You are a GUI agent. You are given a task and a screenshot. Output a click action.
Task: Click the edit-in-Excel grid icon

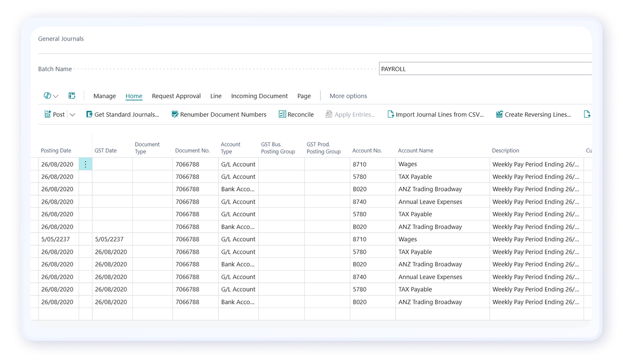pos(72,96)
